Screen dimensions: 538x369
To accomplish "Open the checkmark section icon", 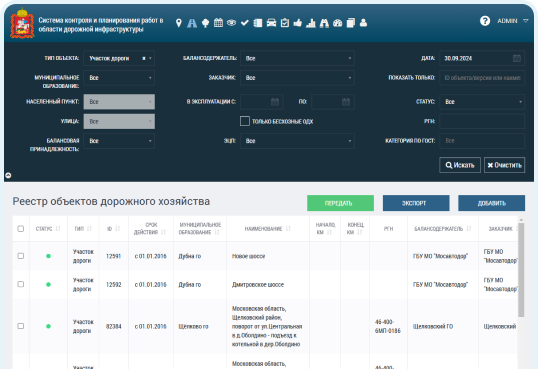I will (x=245, y=23).
